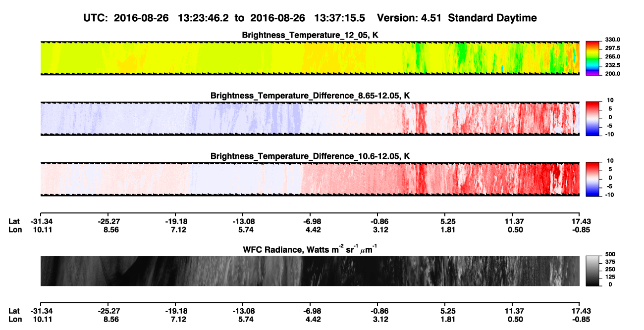Image resolution: width=644 pixels, height=330 pixels.
Task: Select the Brightness_Temperature_12_05, K panel title
Action: [310, 35]
